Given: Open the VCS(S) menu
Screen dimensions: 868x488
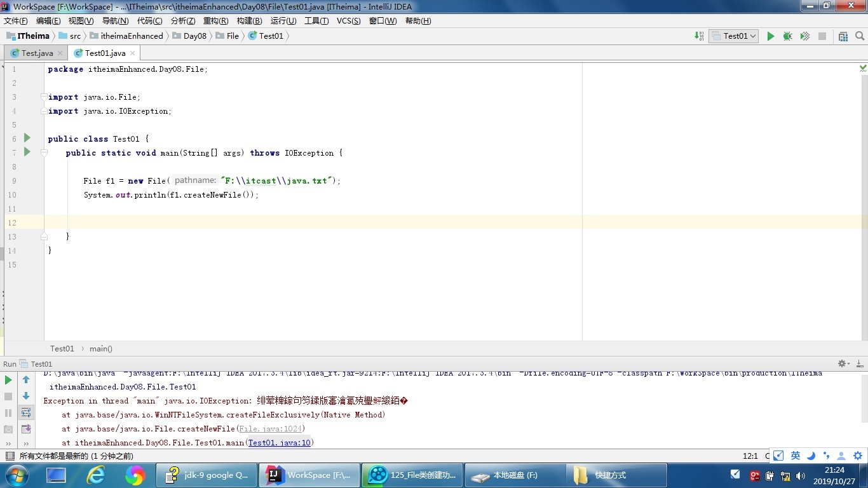Looking at the screenshot, I should pyautogui.click(x=348, y=21).
